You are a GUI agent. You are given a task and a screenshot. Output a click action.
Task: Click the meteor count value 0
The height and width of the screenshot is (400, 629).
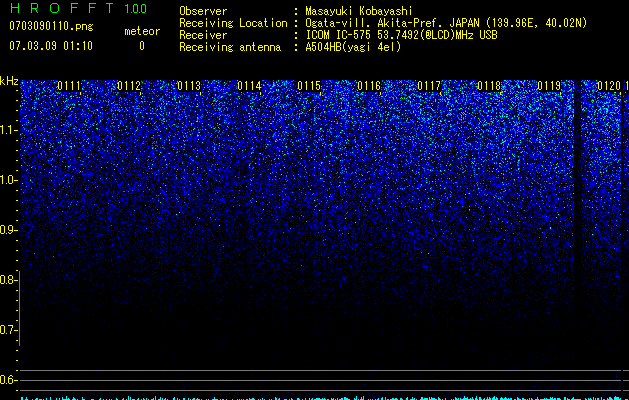[x=142, y=46]
